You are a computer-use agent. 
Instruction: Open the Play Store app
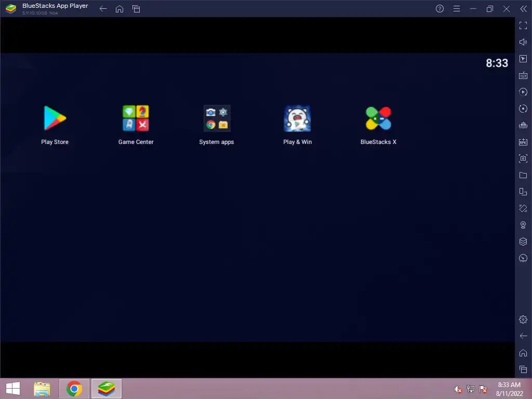click(55, 118)
